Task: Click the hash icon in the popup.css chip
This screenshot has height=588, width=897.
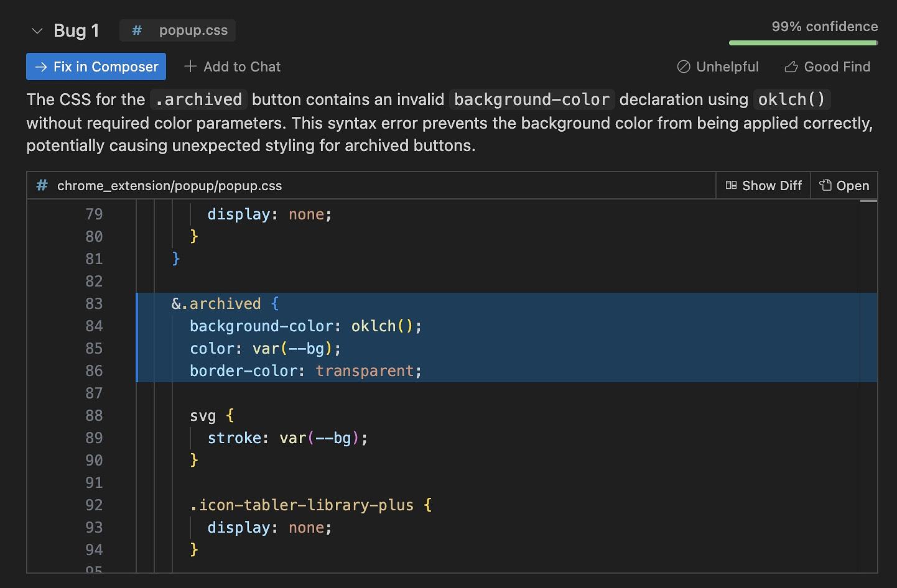Action: [137, 30]
